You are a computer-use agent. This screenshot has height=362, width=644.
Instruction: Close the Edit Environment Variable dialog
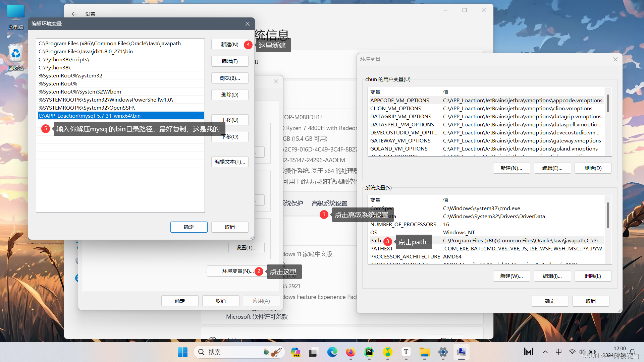coord(248,24)
